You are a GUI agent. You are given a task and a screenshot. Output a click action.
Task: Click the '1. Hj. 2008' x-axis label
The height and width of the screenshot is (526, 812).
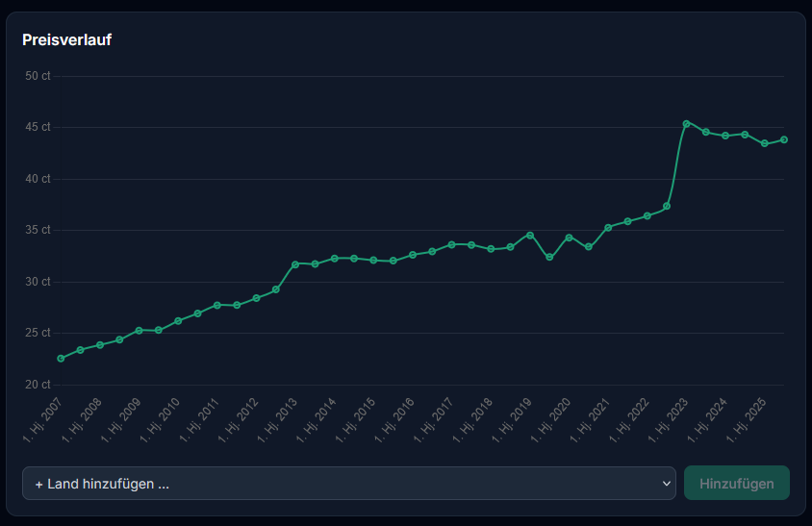pyautogui.click(x=82, y=420)
